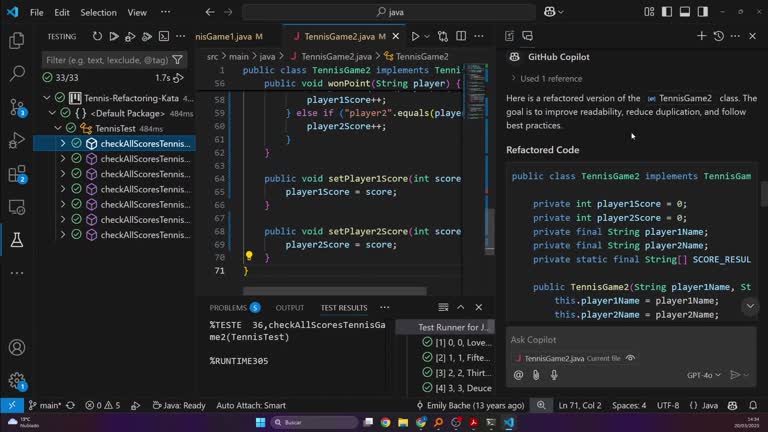This screenshot has width=768, height=432.
Task: Run Java file from editor toolbar
Action: pyautogui.click(x=415, y=36)
